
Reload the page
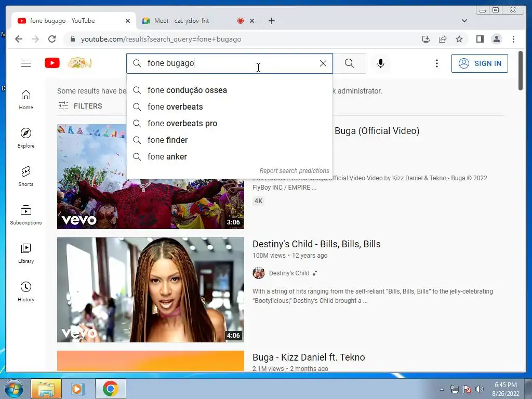52,39
